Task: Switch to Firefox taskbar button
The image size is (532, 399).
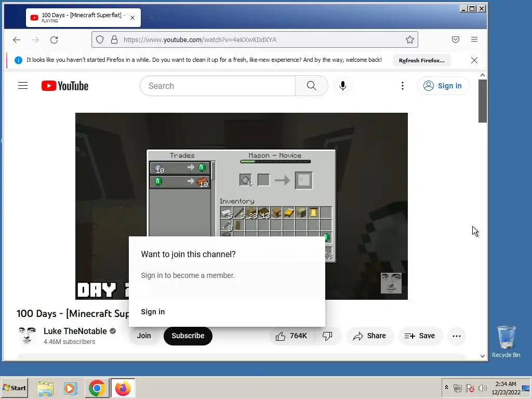Action: click(x=123, y=388)
